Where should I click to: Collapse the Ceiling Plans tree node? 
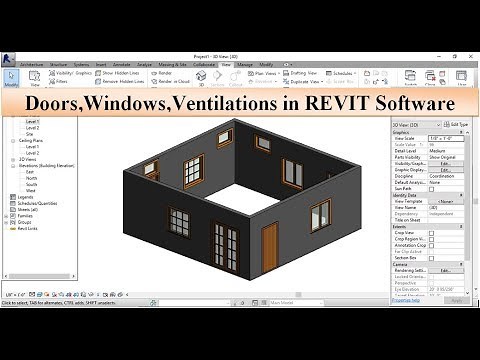pos(13,141)
